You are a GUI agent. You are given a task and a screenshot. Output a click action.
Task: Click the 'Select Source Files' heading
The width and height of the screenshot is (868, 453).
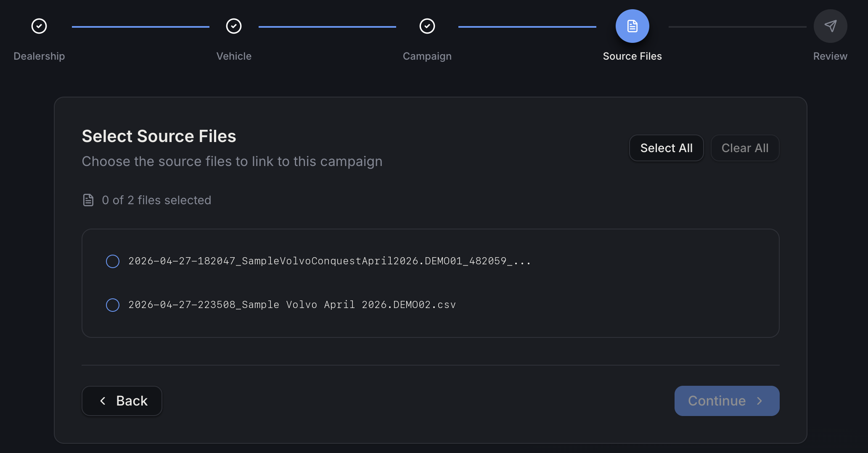click(159, 136)
